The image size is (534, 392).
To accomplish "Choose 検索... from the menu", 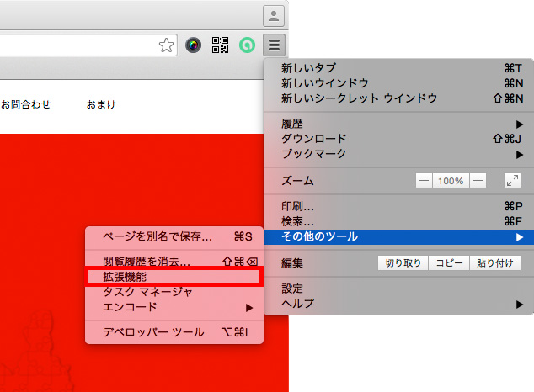I will pos(398,221).
